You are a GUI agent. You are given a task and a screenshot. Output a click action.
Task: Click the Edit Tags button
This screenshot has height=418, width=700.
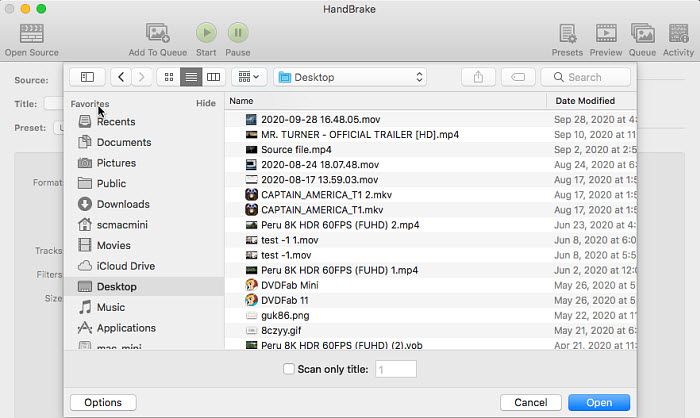pos(518,77)
